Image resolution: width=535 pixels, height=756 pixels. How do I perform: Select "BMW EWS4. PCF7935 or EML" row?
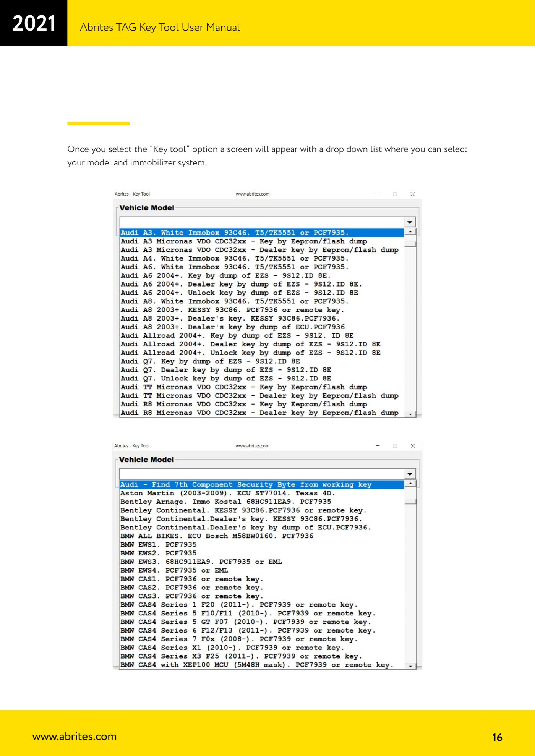(262, 570)
